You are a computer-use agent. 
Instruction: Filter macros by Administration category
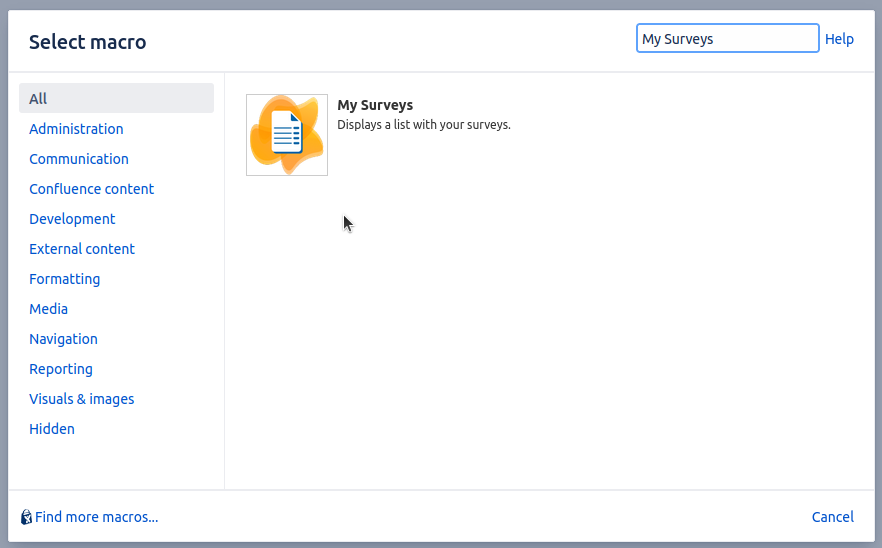76,129
